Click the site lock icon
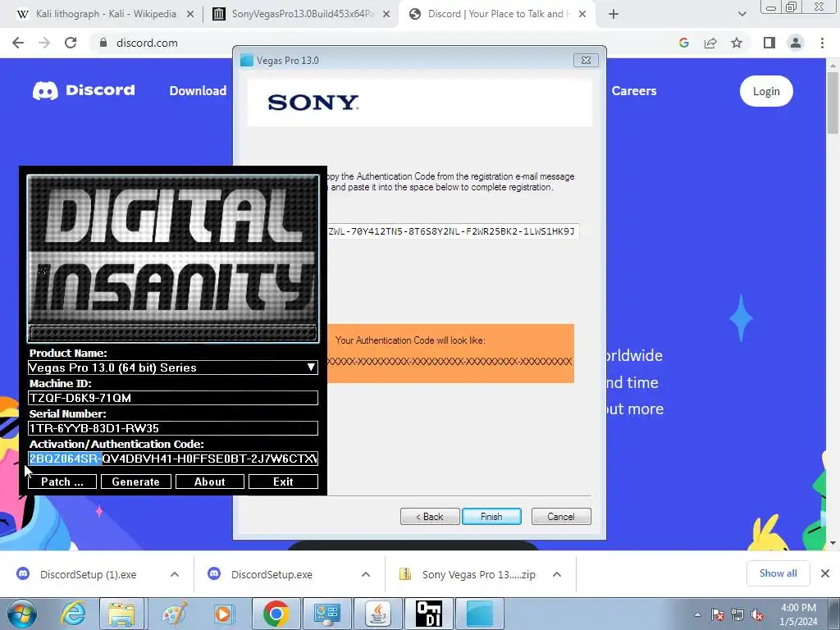 pyautogui.click(x=103, y=43)
